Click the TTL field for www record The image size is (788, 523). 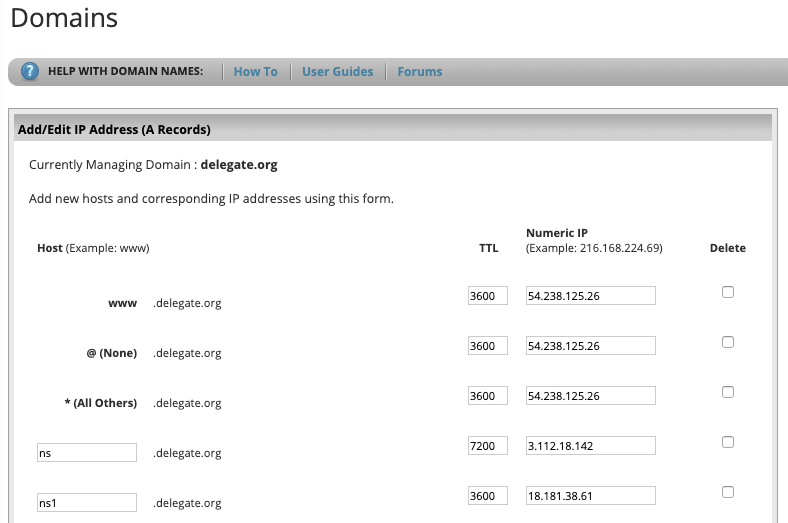(488, 296)
